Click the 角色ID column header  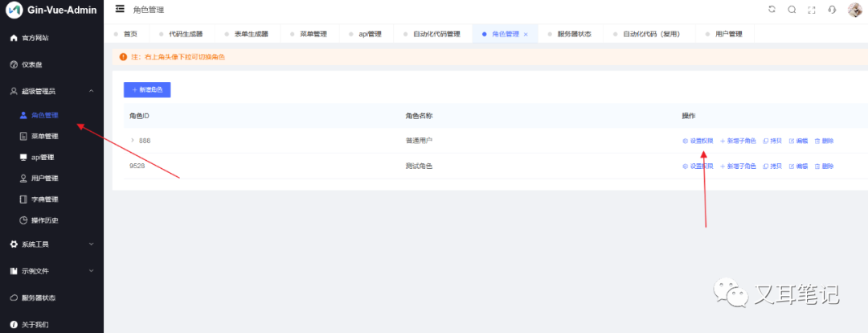point(140,116)
